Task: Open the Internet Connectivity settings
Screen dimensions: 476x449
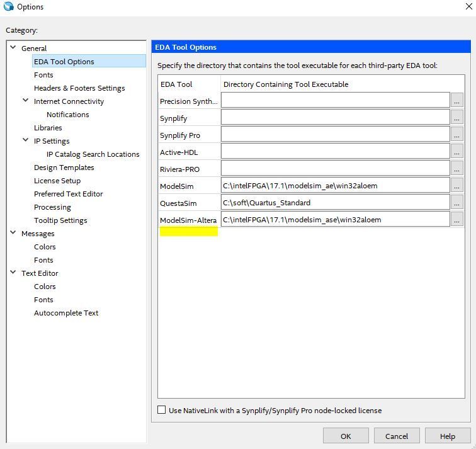Action: pyautogui.click(x=69, y=101)
